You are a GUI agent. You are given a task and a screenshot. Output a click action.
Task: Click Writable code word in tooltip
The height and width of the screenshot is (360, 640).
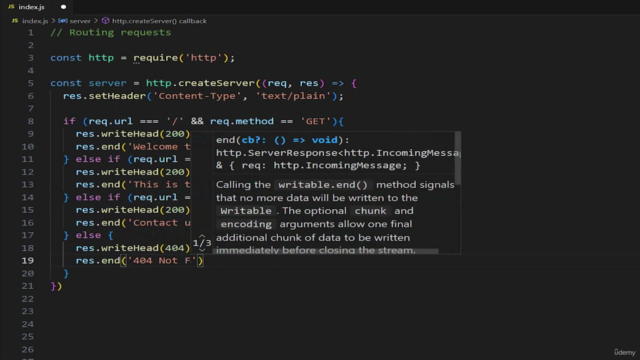point(246,211)
